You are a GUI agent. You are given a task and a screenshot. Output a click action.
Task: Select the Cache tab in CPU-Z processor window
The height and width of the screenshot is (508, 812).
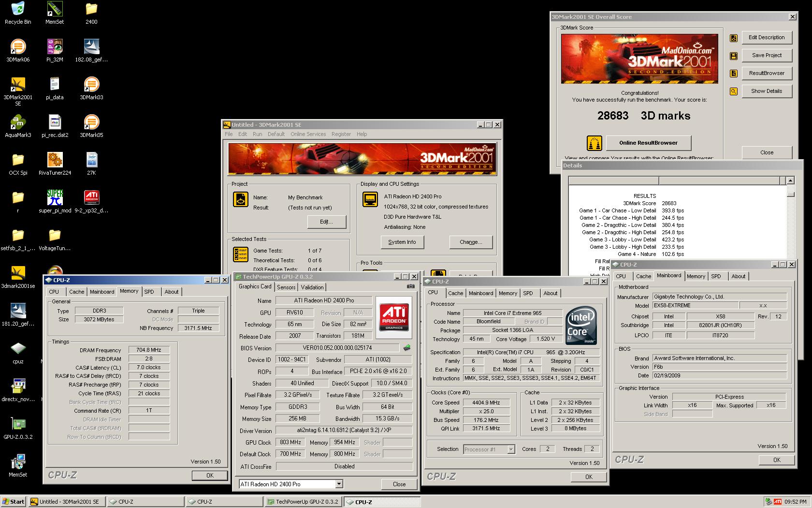[x=455, y=293]
